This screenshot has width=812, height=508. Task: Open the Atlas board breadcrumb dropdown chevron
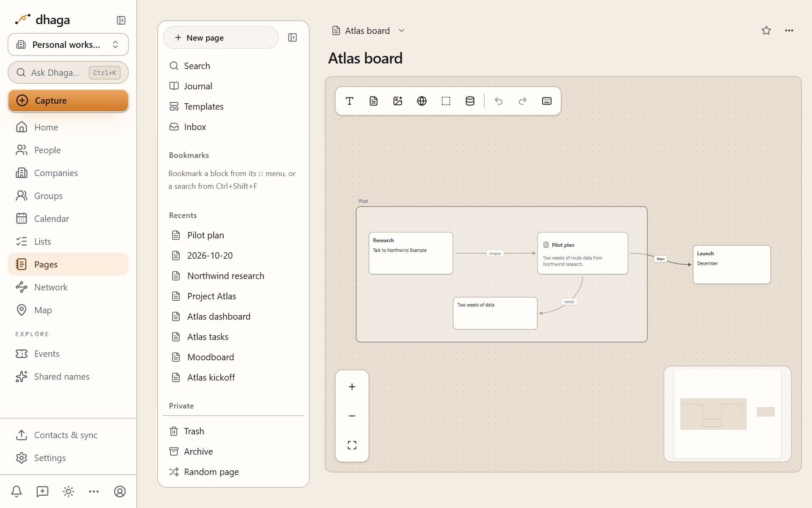pos(402,30)
